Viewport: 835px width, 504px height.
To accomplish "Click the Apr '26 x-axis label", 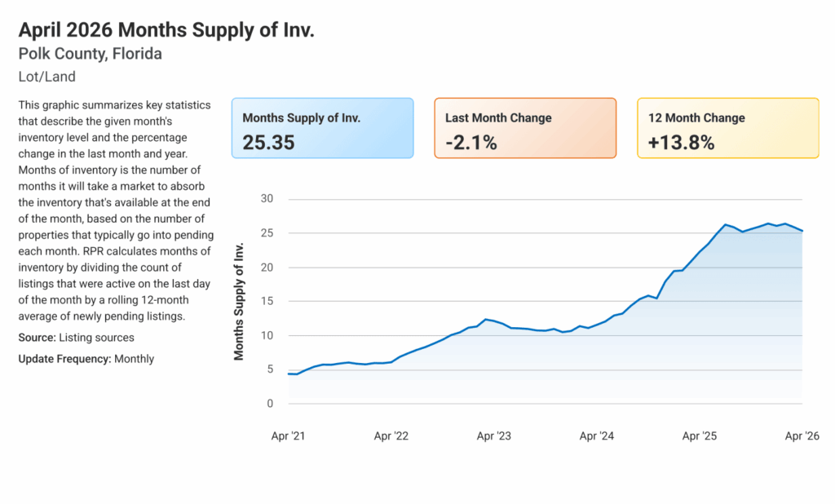I will tap(802, 435).
